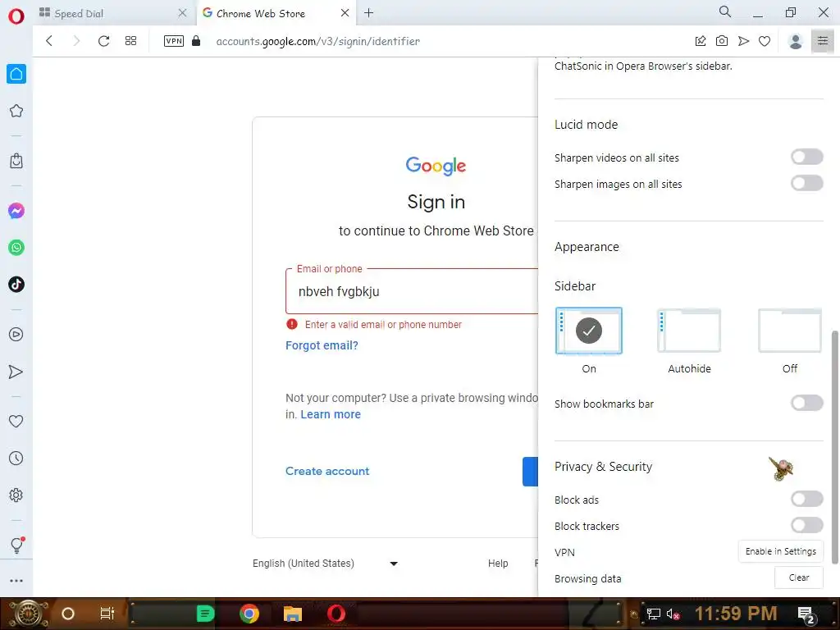Open a new tab with plus
Image resolution: width=840 pixels, height=630 pixels.
click(368, 13)
